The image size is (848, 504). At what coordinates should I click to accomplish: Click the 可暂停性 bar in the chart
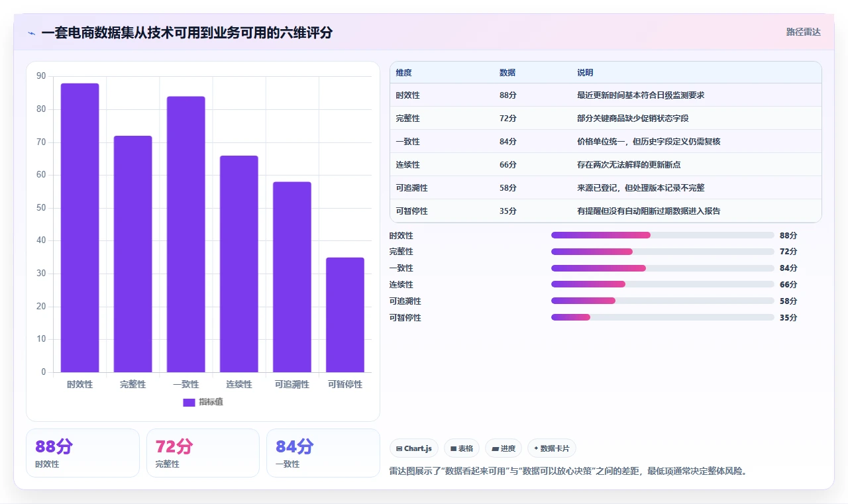345,315
